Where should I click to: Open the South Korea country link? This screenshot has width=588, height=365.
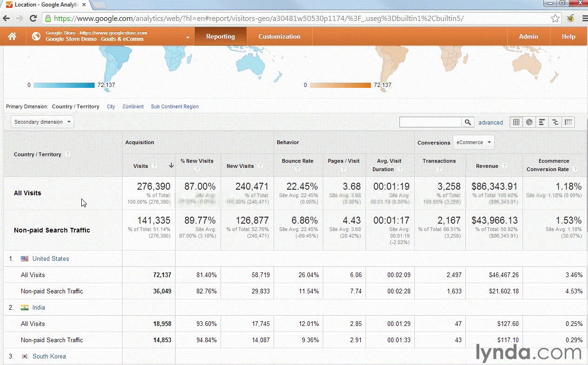click(x=49, y=356)
